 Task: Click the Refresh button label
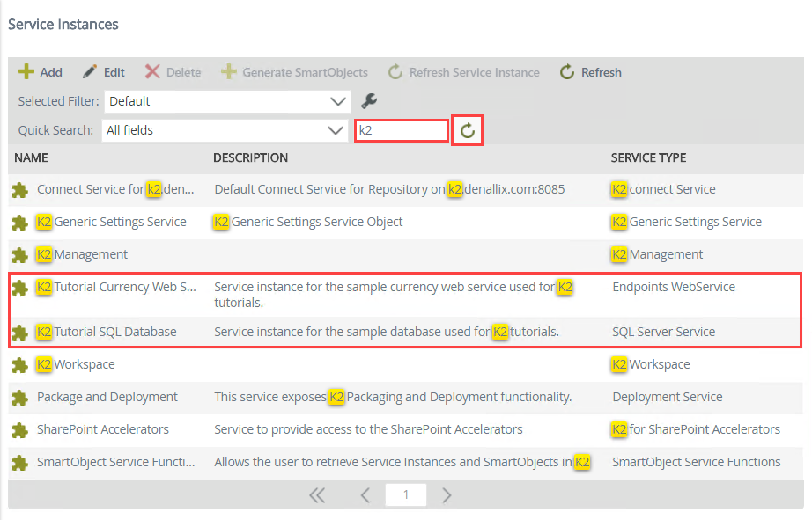point(602,72)
